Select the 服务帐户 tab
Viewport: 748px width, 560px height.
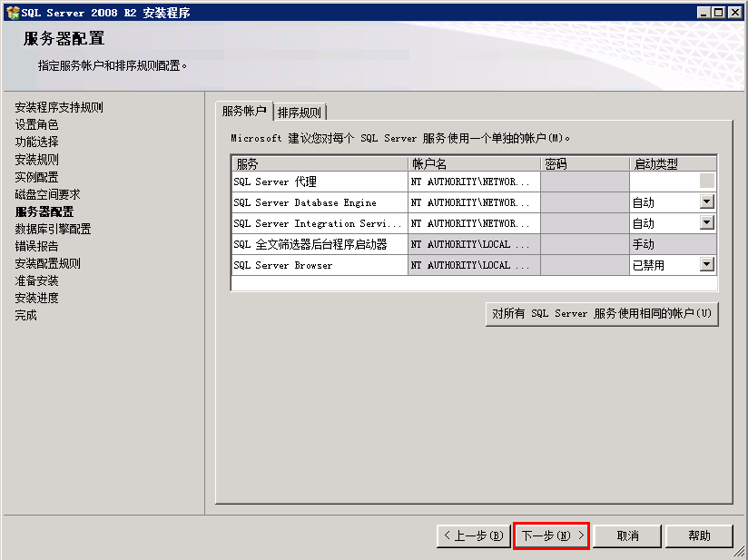point(244,111)
